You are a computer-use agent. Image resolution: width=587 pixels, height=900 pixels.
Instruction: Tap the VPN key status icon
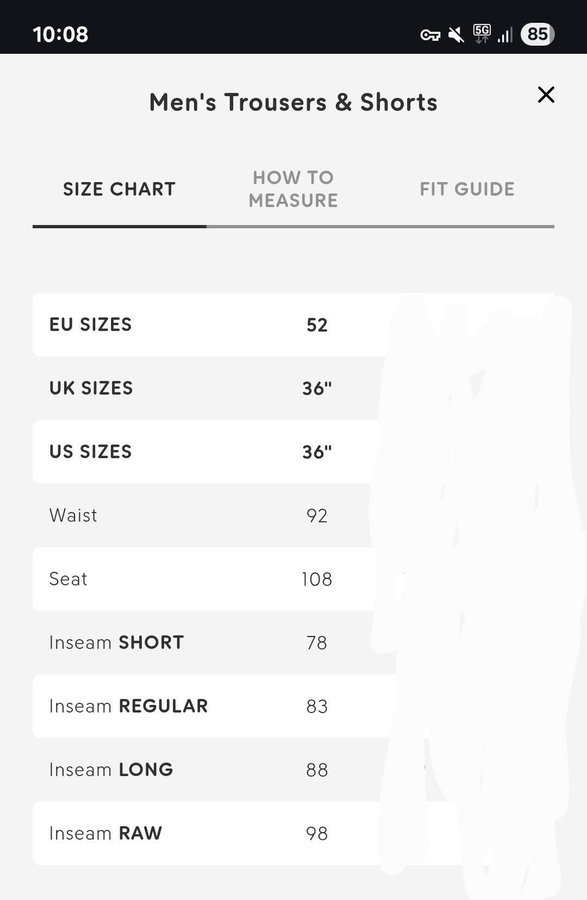(x=430, y=36)
